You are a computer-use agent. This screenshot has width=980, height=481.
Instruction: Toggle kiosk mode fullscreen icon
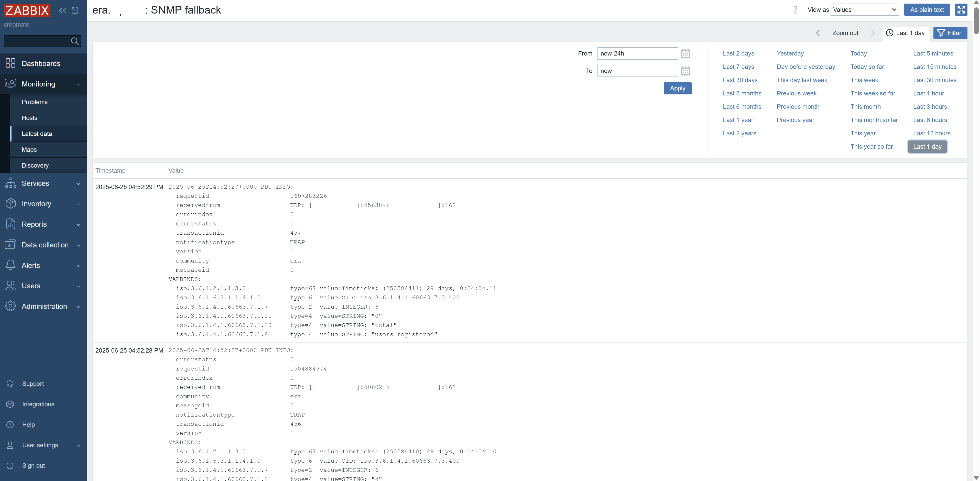tap(961, 10)
